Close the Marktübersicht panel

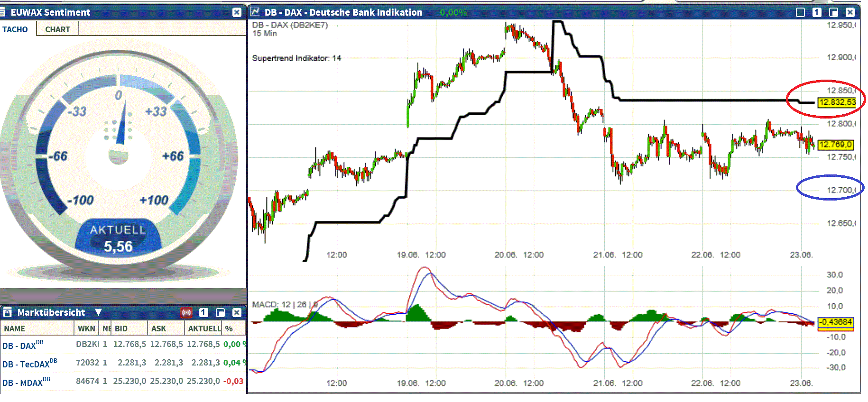coord(237,312)
